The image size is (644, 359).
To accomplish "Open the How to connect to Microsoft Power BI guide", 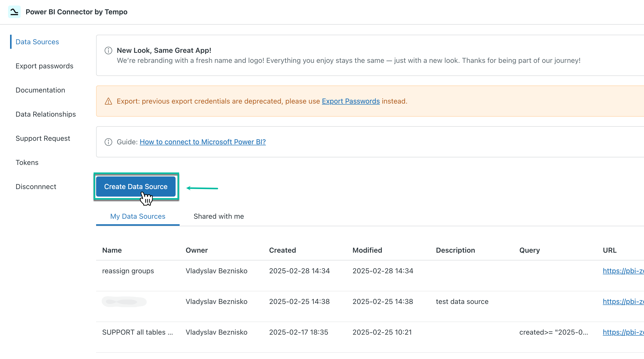I will [203, 142].
